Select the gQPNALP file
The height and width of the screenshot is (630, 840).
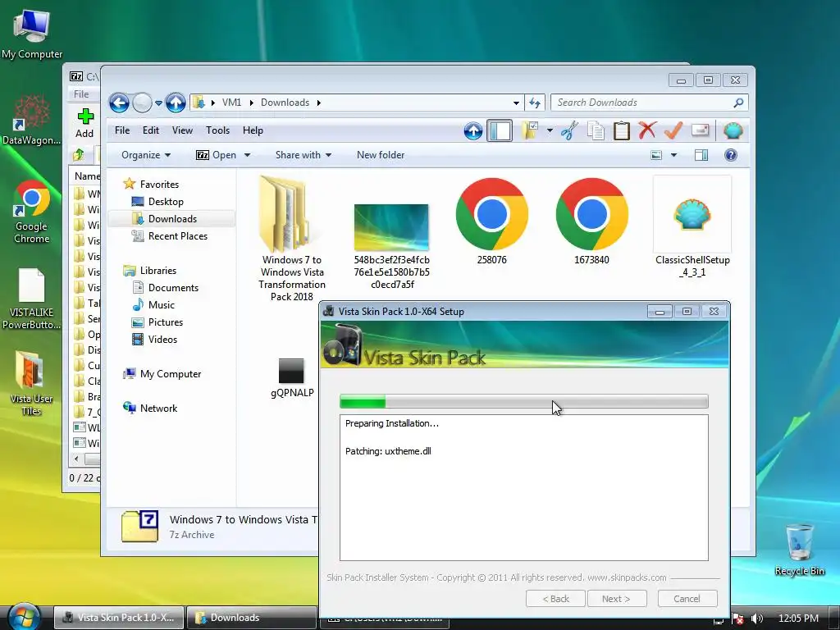292,378
